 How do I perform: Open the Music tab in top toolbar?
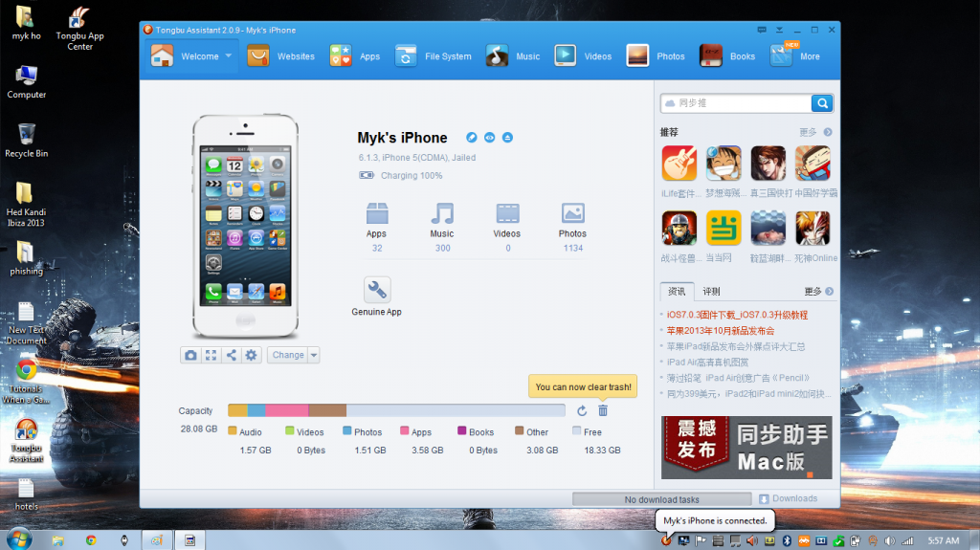[512, 56]
